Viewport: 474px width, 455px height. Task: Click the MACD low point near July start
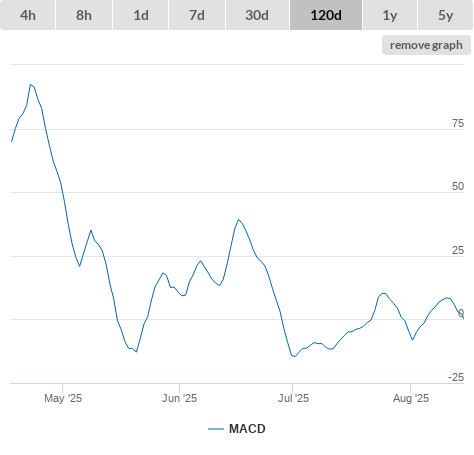[295, 356]
